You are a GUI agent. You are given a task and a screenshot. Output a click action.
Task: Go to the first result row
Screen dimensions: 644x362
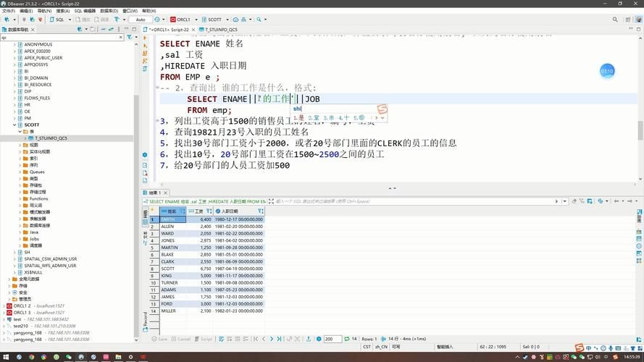pos(256,339)
